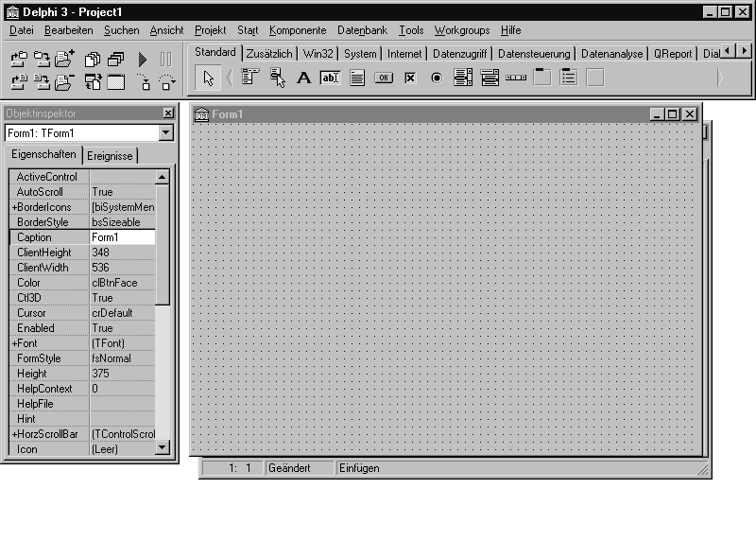The width and height of the screenshot is (756, 541).
Task: Switch to the QReport palette tab
Action: 673,54
